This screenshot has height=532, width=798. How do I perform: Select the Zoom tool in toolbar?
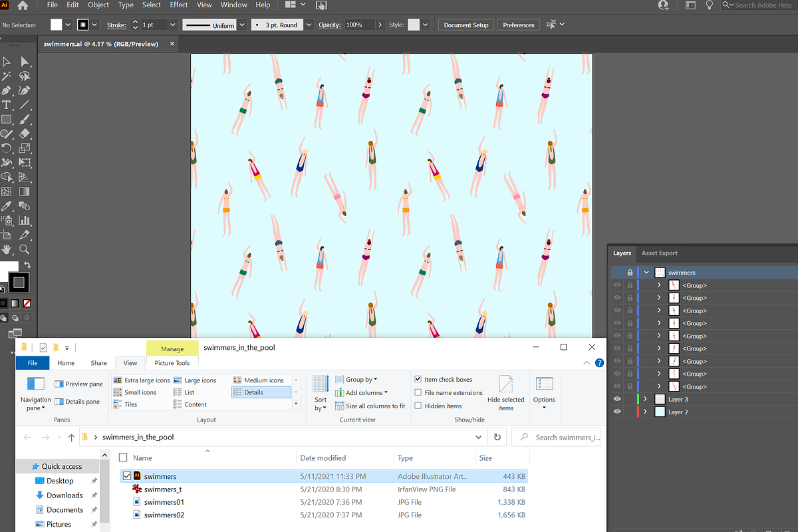(x=25, y=249)
